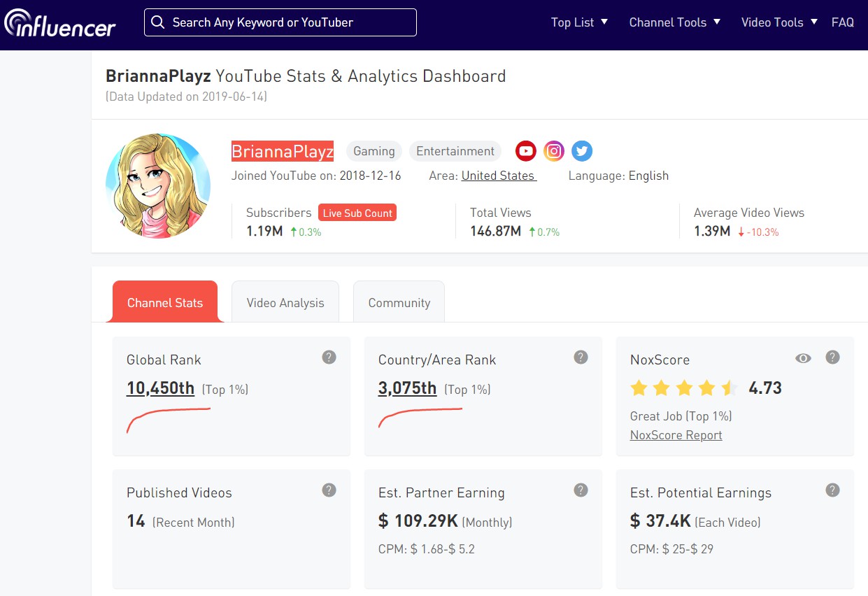Expand the Channel Tools dropdown
This screenshot has height=596, width=868.
[675, 22]
